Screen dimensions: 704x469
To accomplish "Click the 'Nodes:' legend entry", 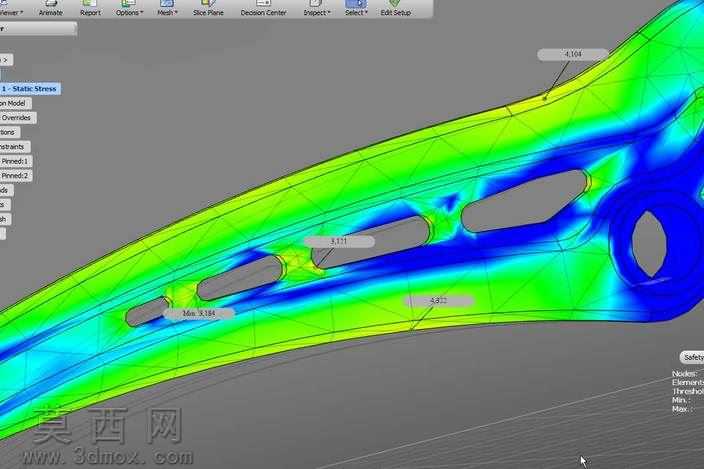I will click(x=684, y=373).
